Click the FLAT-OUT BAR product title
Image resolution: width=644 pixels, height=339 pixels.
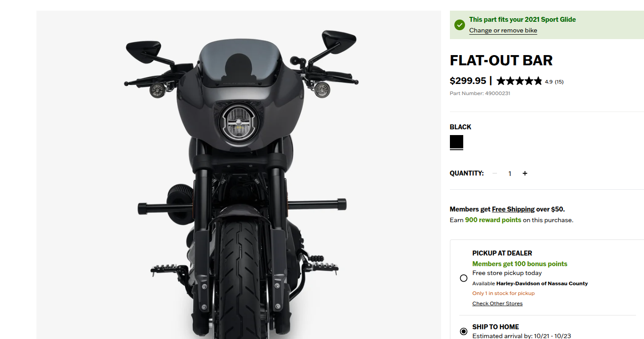tap(501, 60)
